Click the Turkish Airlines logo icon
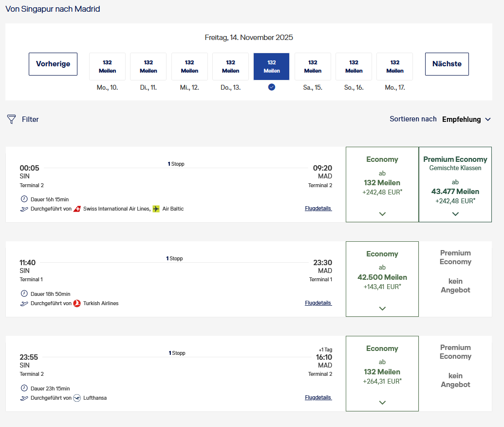 pyautogui.click(x=77, y=304)
